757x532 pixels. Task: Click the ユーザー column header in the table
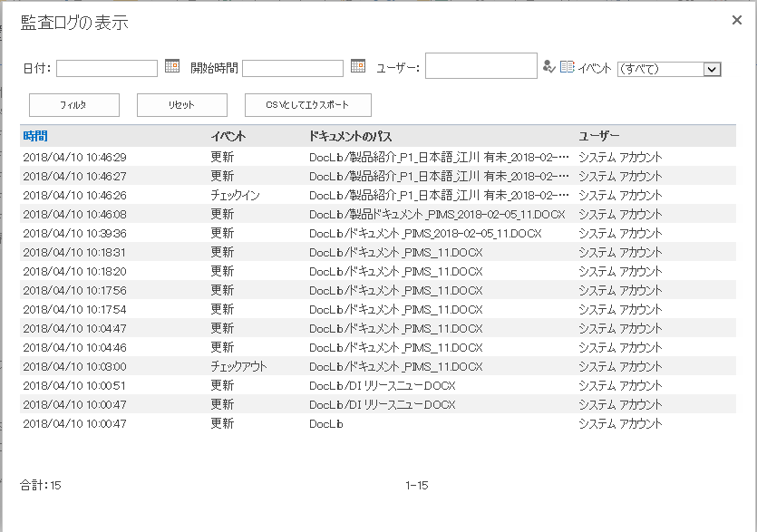598,137
